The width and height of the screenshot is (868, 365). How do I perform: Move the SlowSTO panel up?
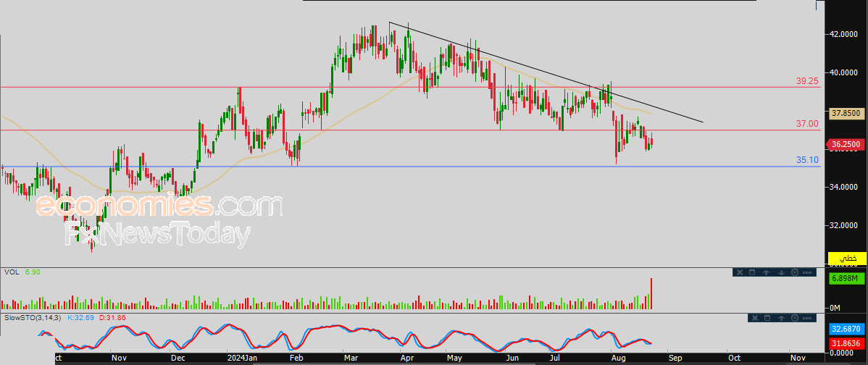coord(782,317)
